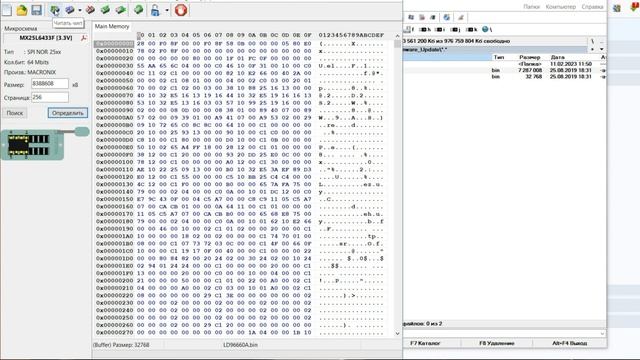This screenshot has width=640, height=360.
Task: Switch to drive j in file manager
Action: pyautogui.click(x=455, y=29)
